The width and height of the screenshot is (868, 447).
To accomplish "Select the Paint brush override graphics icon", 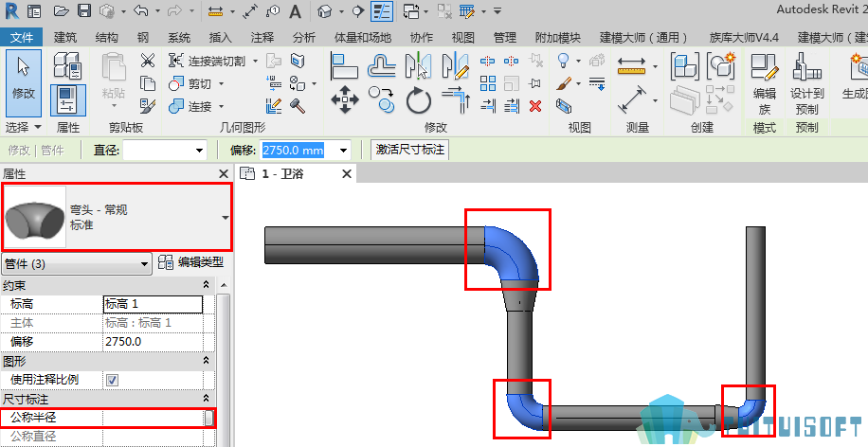I will coord(564,83).
